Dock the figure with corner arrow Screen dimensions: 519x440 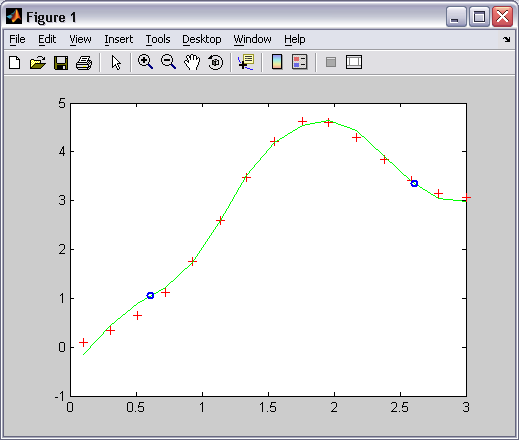coord(507,39)
